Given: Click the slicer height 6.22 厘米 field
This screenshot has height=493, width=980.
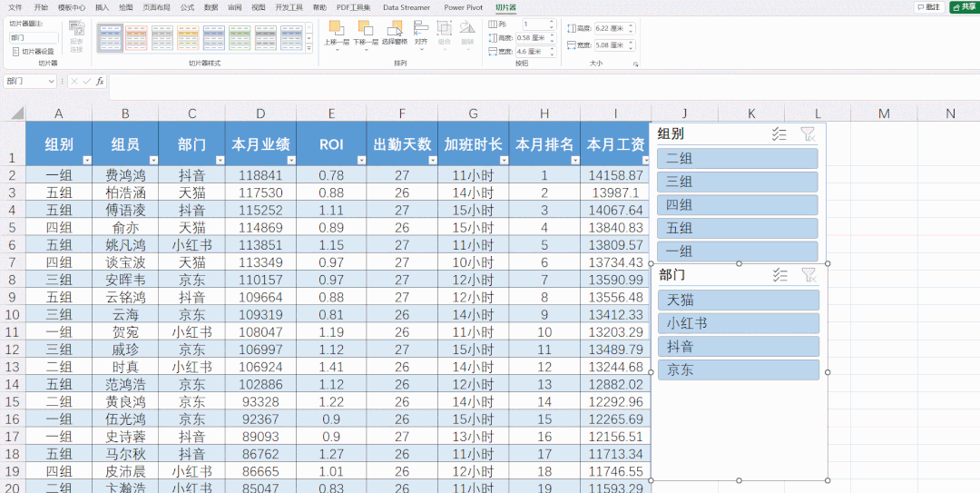Looking at the screenshot, I should [x=614, y=28].
